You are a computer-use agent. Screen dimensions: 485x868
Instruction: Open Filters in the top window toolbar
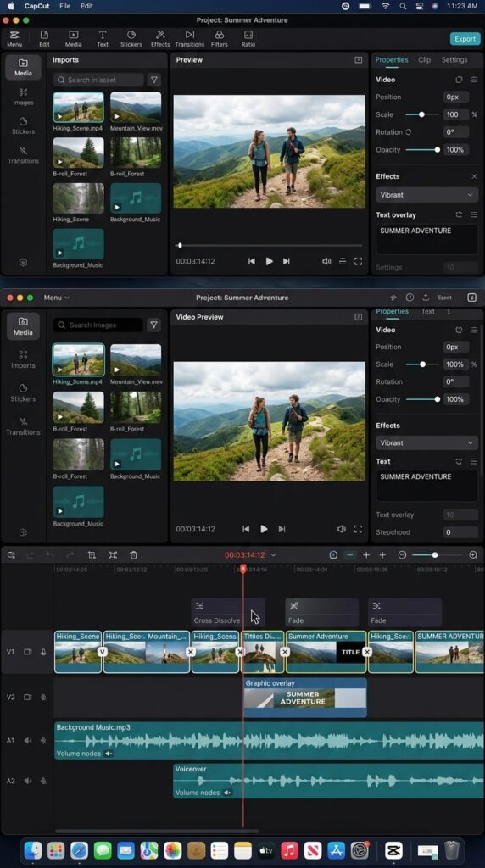click(x=220, y=38)
